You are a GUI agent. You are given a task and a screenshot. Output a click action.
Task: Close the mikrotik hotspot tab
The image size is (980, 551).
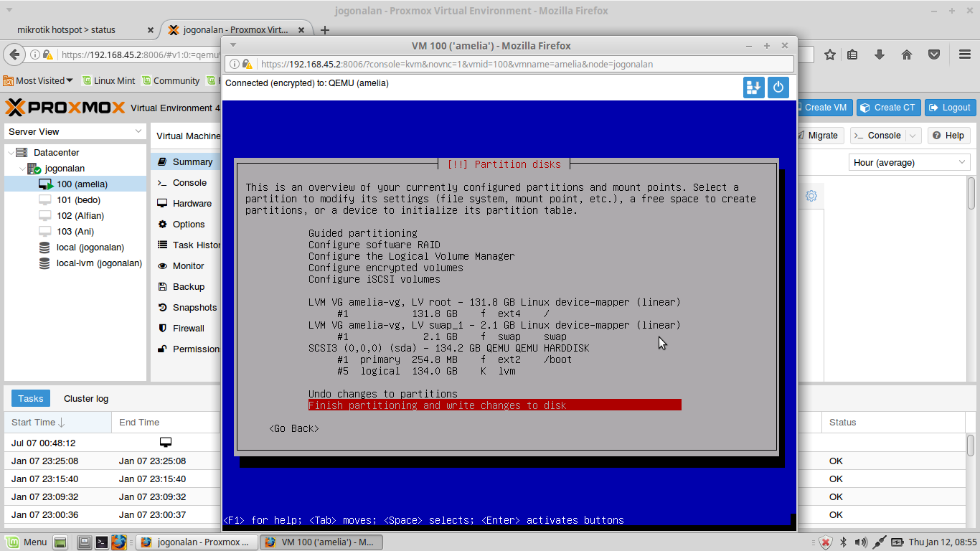click(151, 30)
